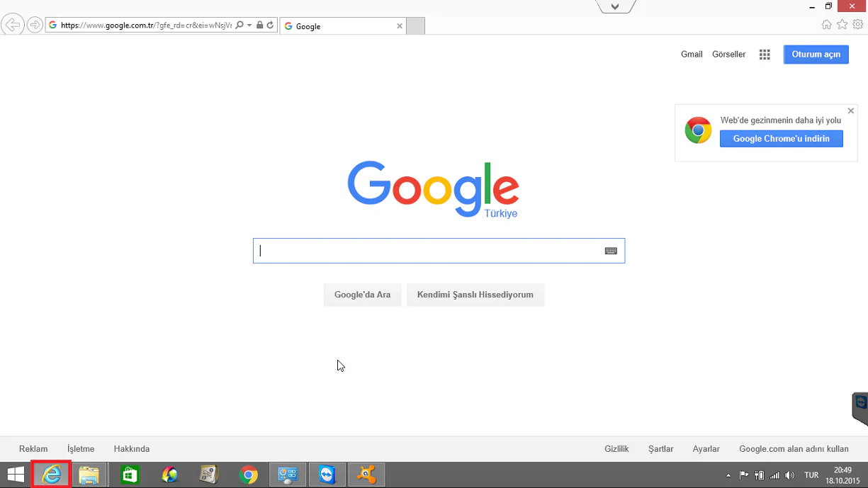This screenshot has width=868, height=488.
Task: Click the Google Chrome'u indirin button
Action: coord(782,139)
